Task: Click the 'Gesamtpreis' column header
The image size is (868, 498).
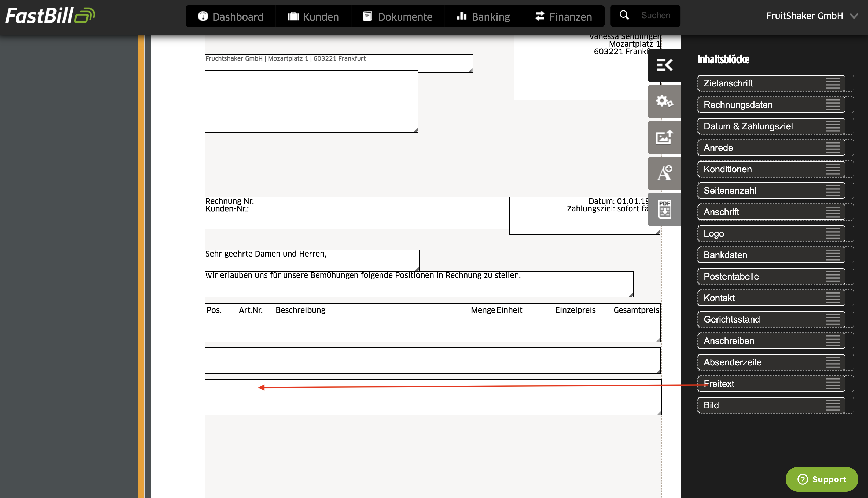Action: (636, 310)
